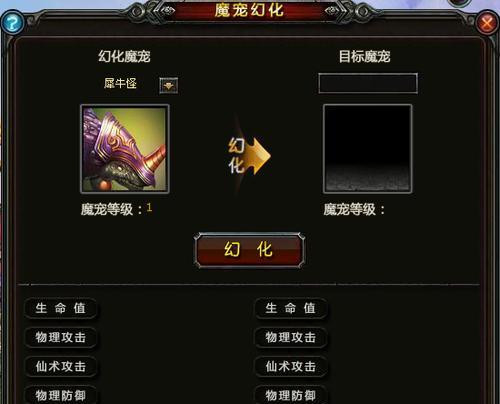Click the red 幻化 button
Viewport: 500px width, 404px height.
[x=249, y=250]
